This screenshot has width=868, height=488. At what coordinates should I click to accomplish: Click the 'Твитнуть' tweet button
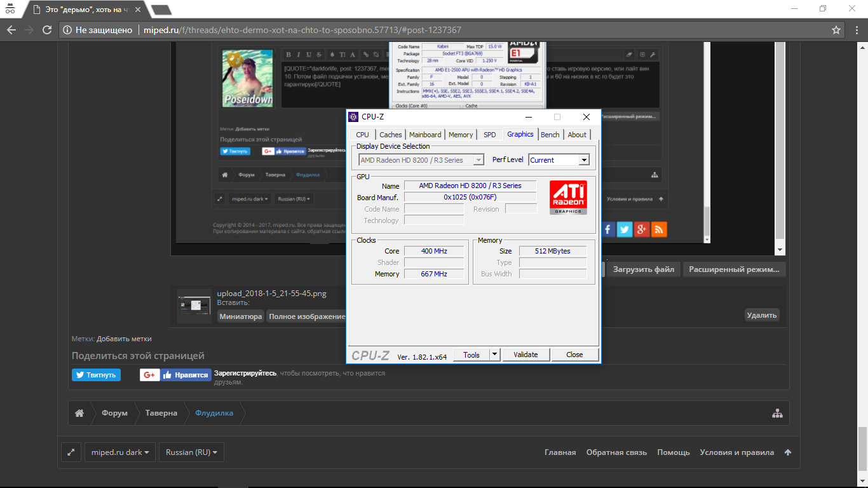[x=96, y=375]
